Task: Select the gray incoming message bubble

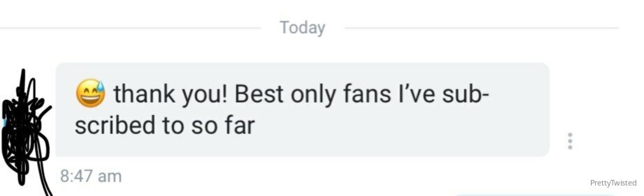Action: point(302,110)
